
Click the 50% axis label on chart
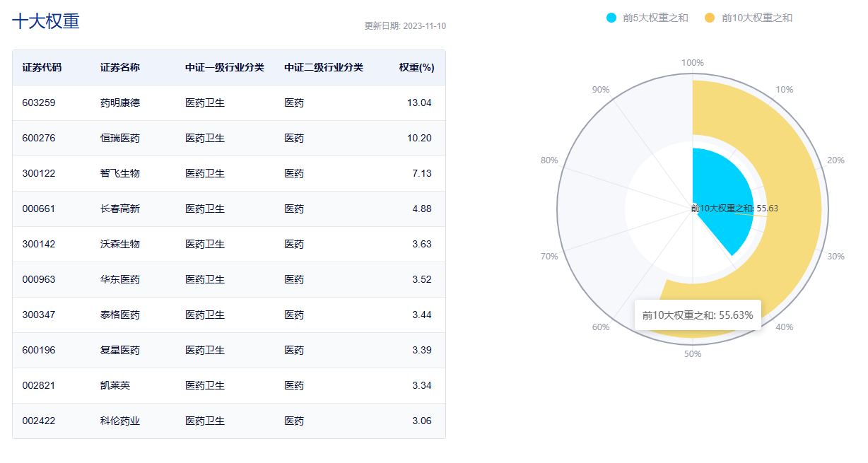(693, 353)
